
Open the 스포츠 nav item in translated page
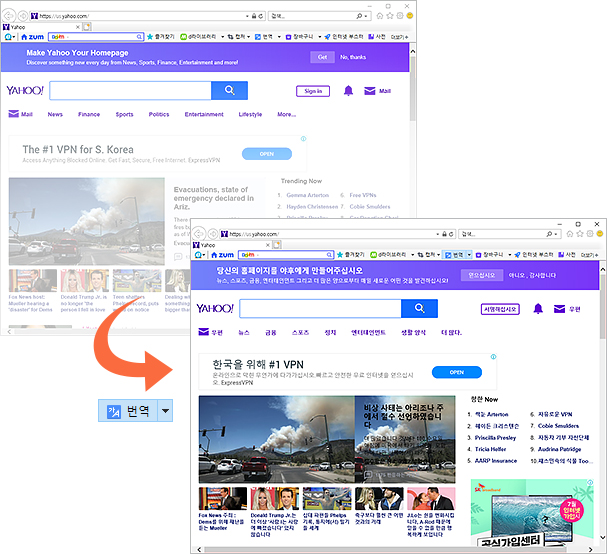tap(300, 332)
